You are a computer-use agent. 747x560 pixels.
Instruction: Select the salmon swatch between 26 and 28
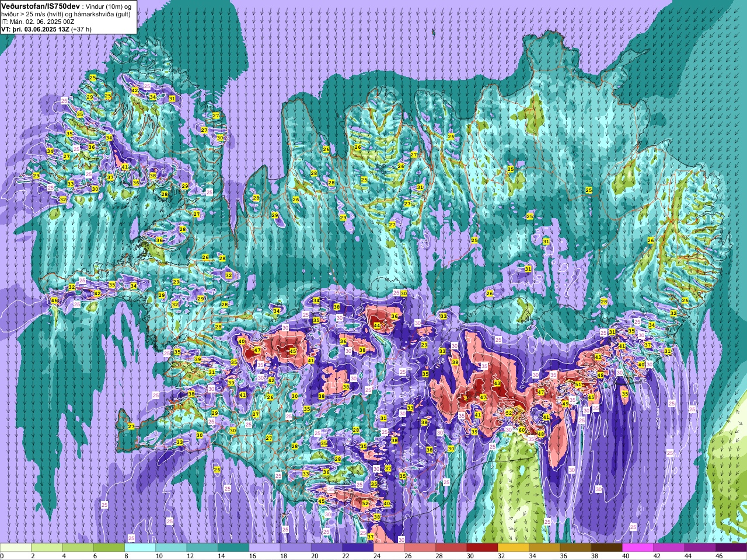point(420,548)
